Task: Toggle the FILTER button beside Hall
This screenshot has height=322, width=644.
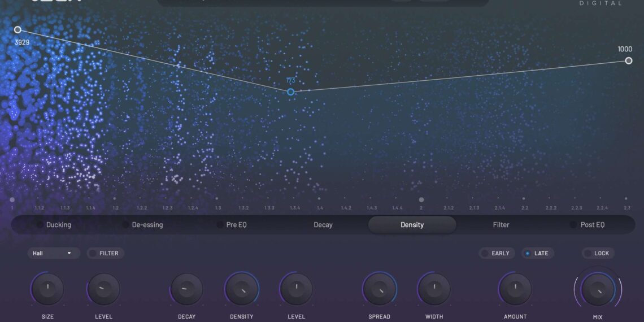Action: [105, 253]
